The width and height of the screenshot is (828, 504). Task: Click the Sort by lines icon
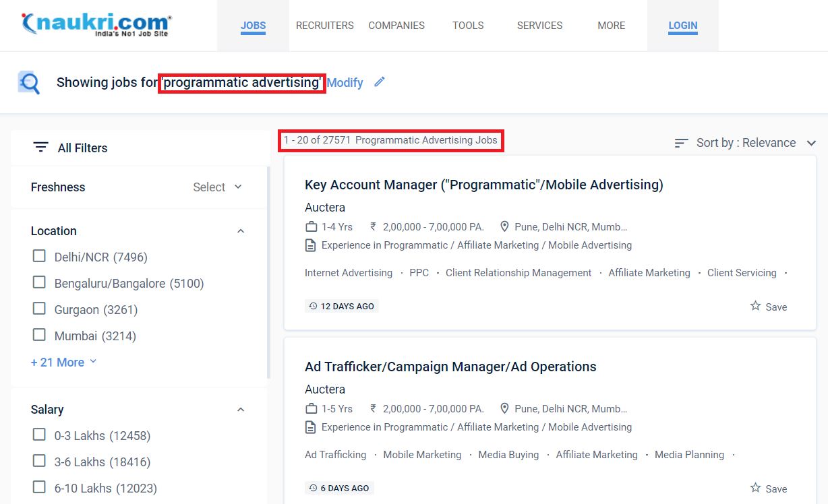(x=682, y=143)
